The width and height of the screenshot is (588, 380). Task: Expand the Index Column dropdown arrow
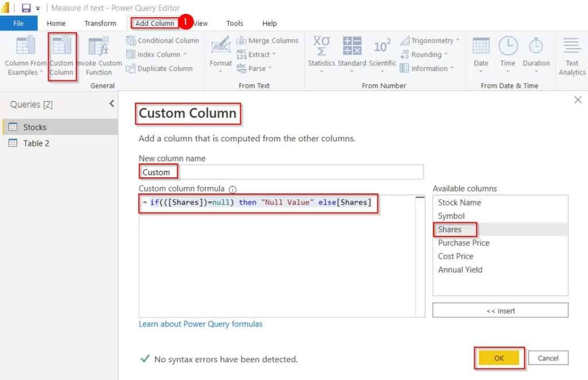click(185, 55)
